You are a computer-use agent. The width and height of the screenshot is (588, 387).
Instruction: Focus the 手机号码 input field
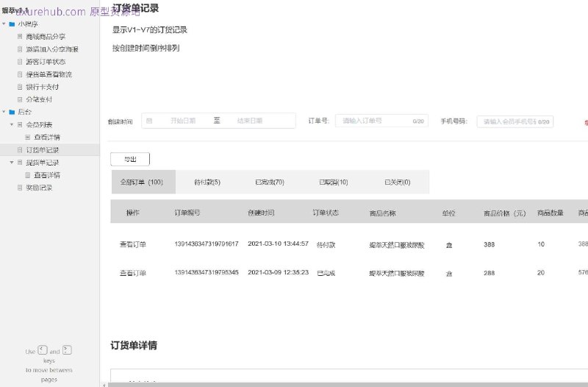click(x=515, y=121)
